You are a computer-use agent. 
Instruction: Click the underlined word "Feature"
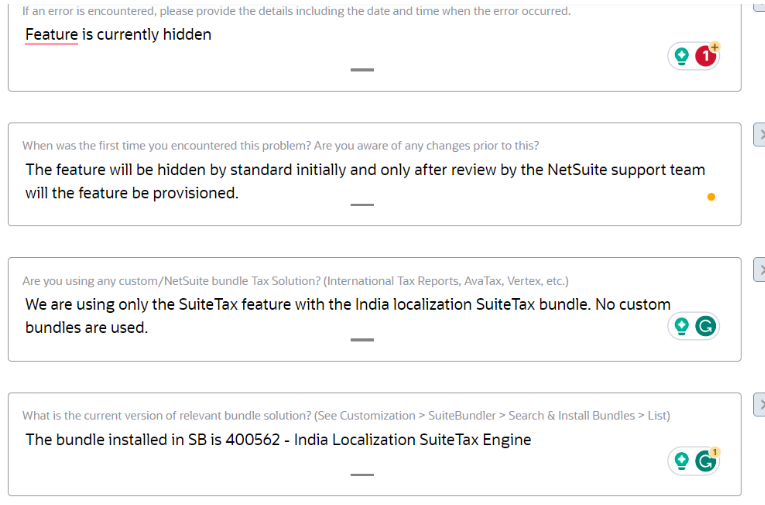(51, 34)
